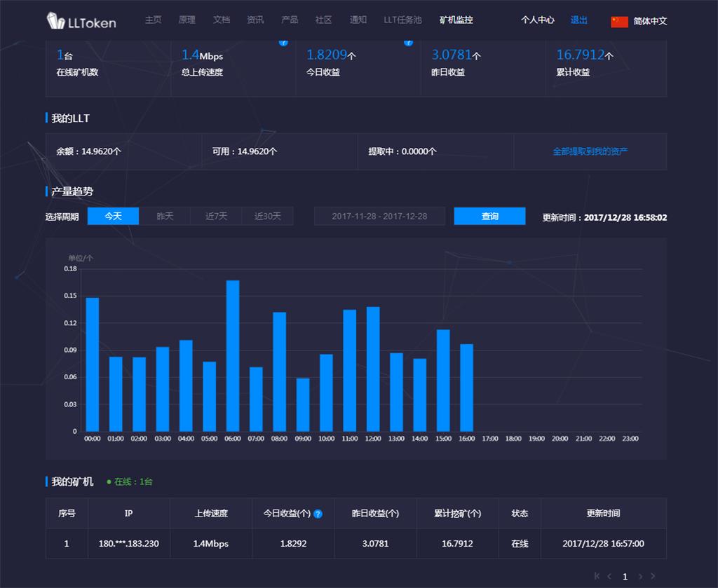Select the 昨天 period option
Screen dimensions: 718x588
tap(165, 216)
